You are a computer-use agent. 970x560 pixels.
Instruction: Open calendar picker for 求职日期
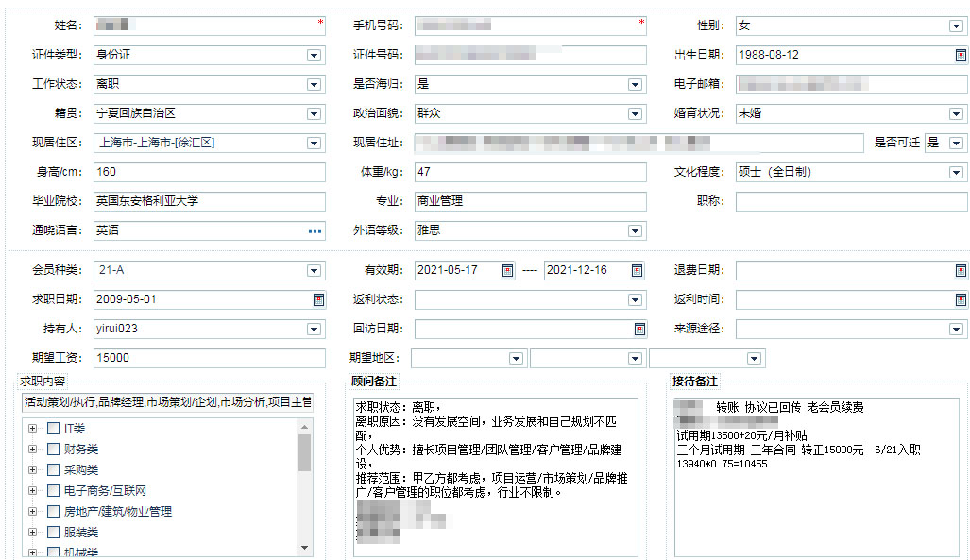point(318,299)
